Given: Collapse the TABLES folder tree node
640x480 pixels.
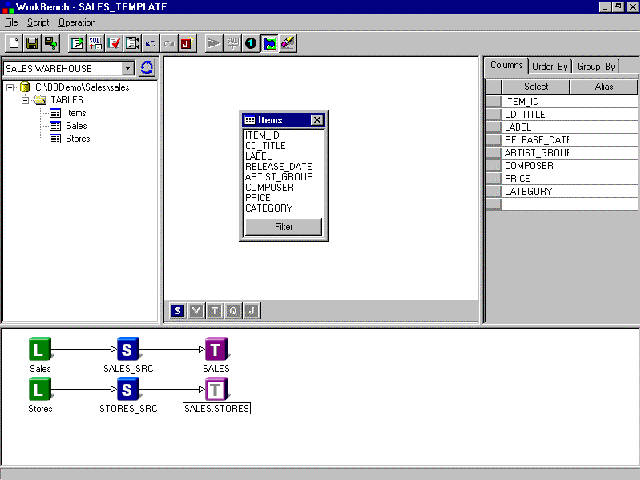Looking at the screenshot, I should click(27, 100).
